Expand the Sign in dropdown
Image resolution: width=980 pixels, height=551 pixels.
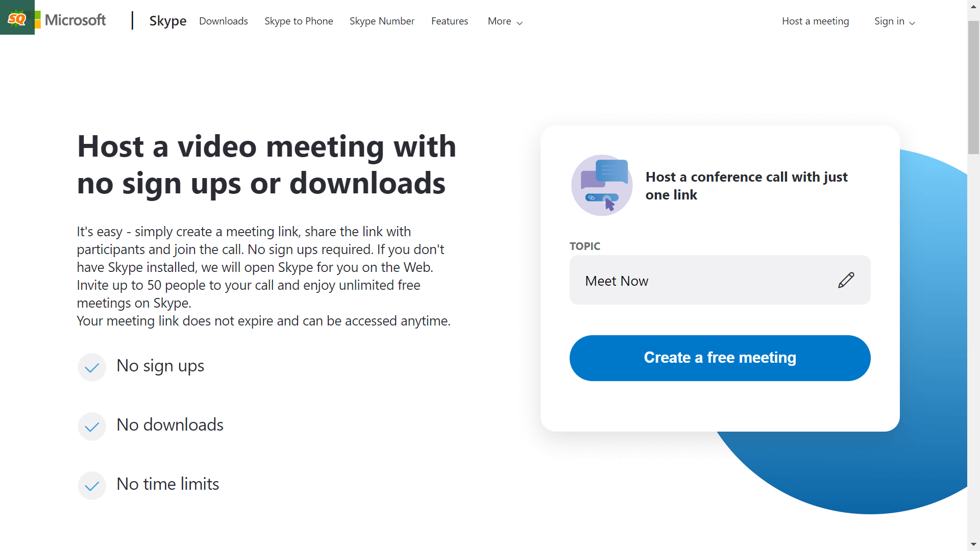pos(895,21)
